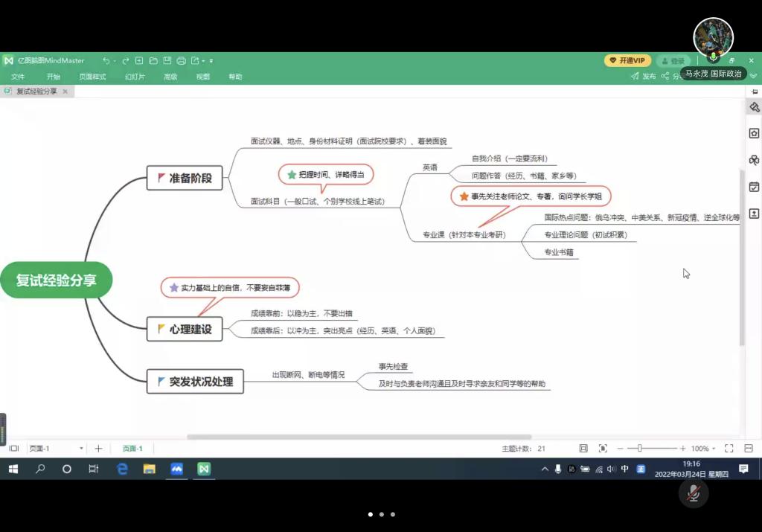
Task: Switch to the 复试经验分享 document tab
Action: pos(36,92)
